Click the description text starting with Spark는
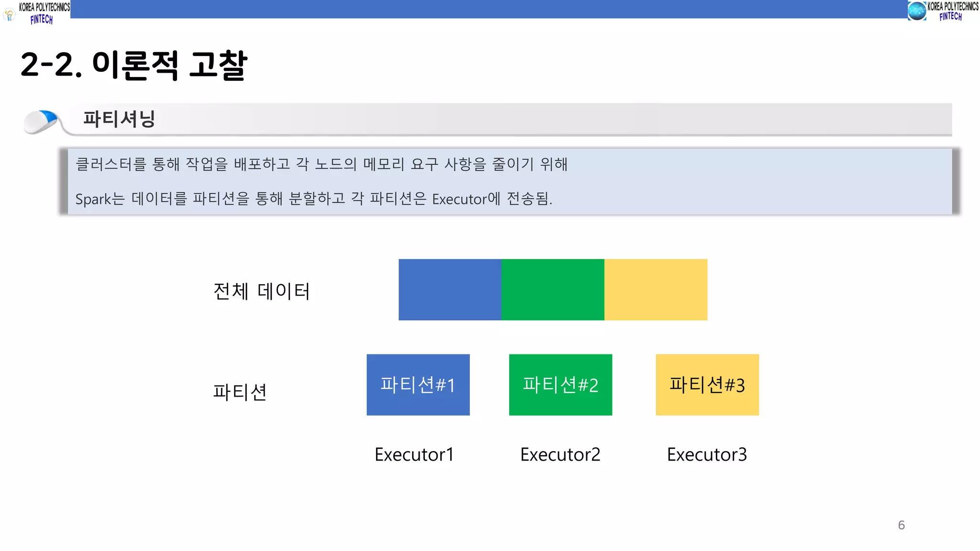Image resolution: width=980 pixels, height=551 pixels. tap(313, 198)
